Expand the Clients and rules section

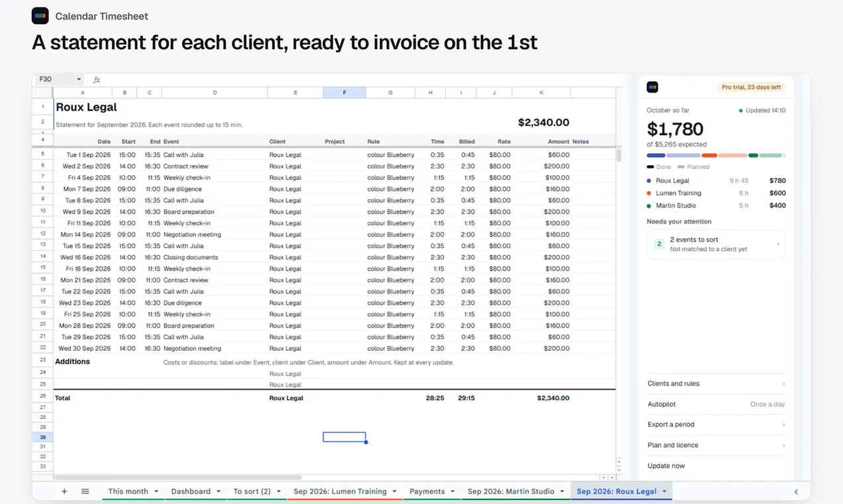click(716, 383)
